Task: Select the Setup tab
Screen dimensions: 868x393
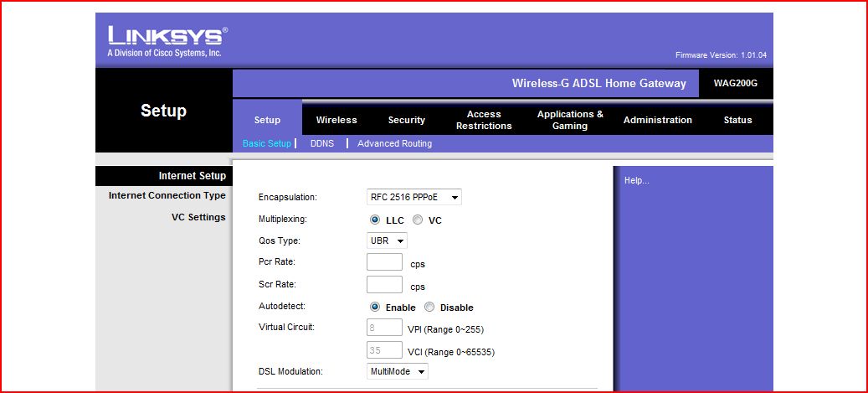Action: coord(267,120)
